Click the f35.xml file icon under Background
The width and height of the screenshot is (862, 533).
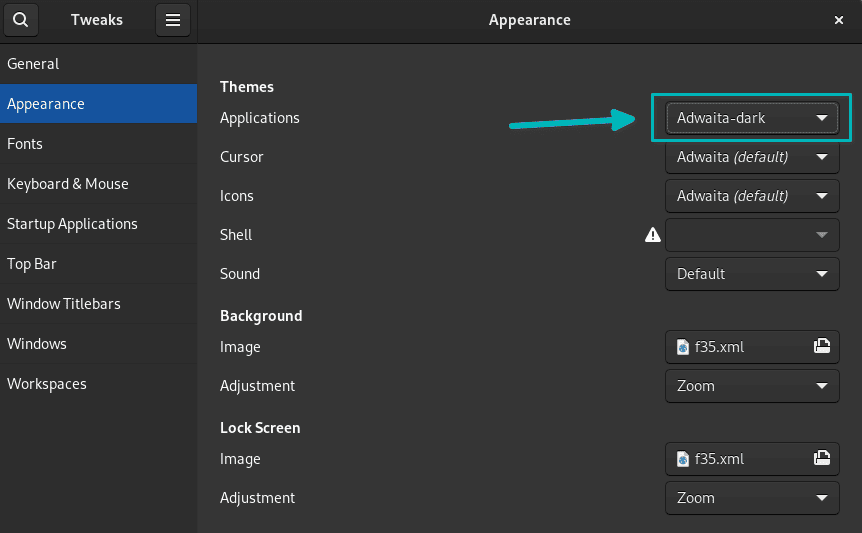(x=683, y=347)
